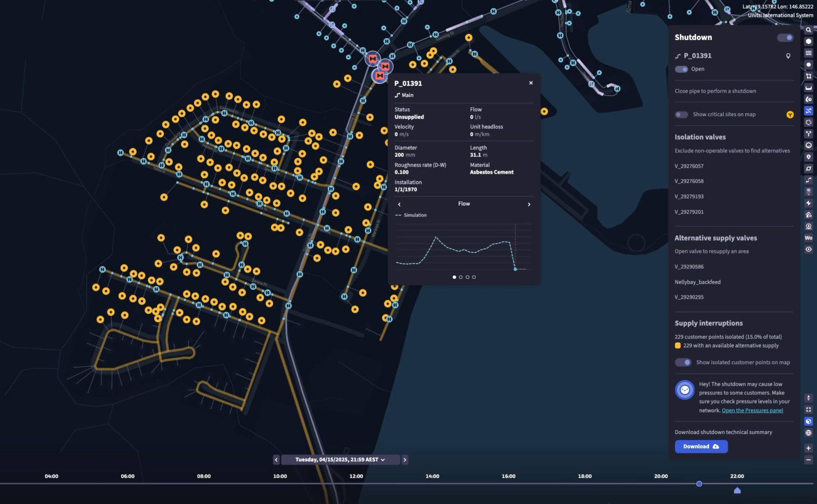Open the Pressures panel link
Screen dimensions: 817x504
coord(752,411)
